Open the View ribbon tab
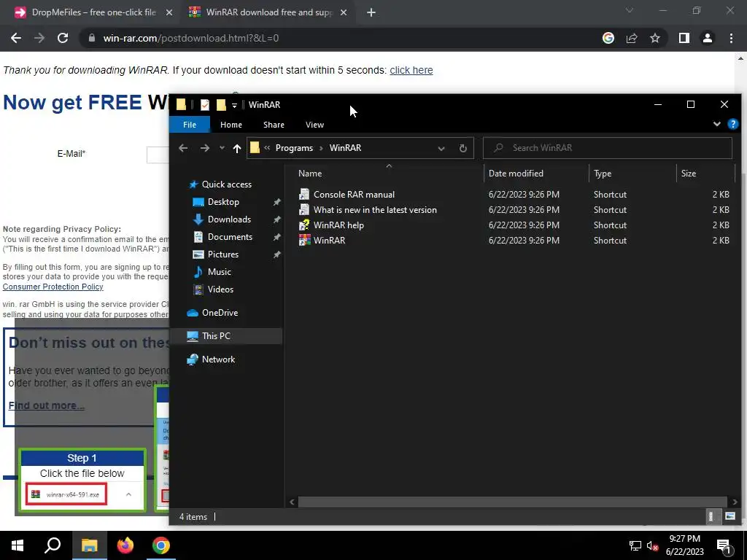Screen dimensions: 747x560 click(314, 125)
